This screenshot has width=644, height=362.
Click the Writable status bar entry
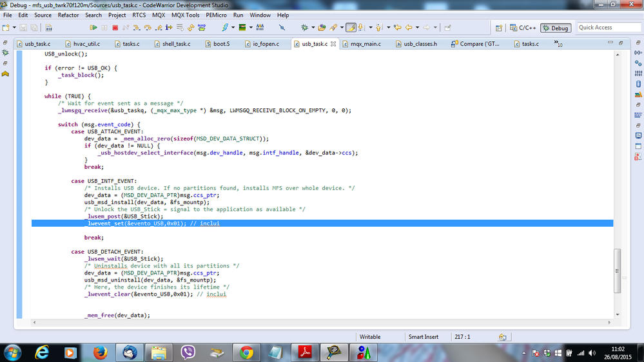(370, 337)
